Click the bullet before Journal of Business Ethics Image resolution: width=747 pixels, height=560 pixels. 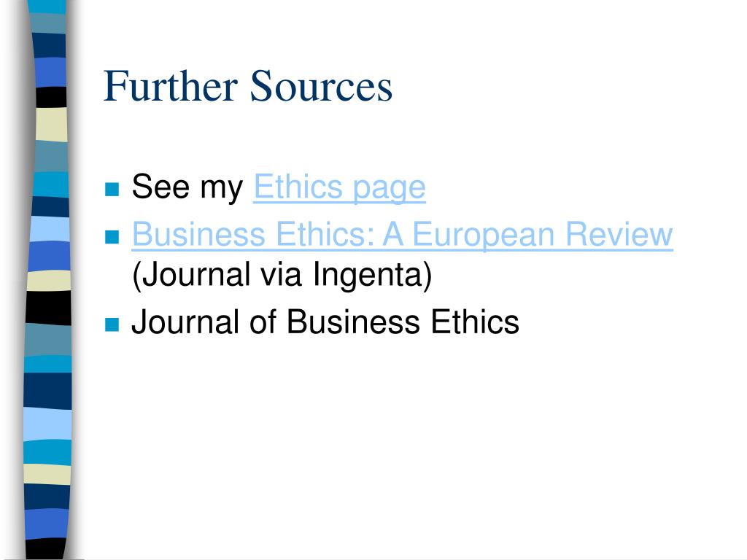click(112, 324)
